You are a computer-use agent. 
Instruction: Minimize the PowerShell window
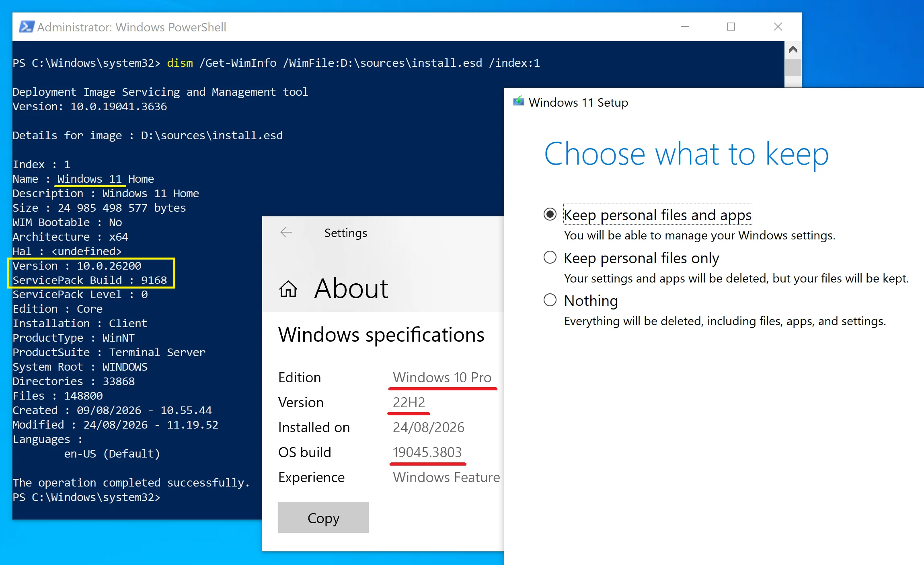pos(685,27)
